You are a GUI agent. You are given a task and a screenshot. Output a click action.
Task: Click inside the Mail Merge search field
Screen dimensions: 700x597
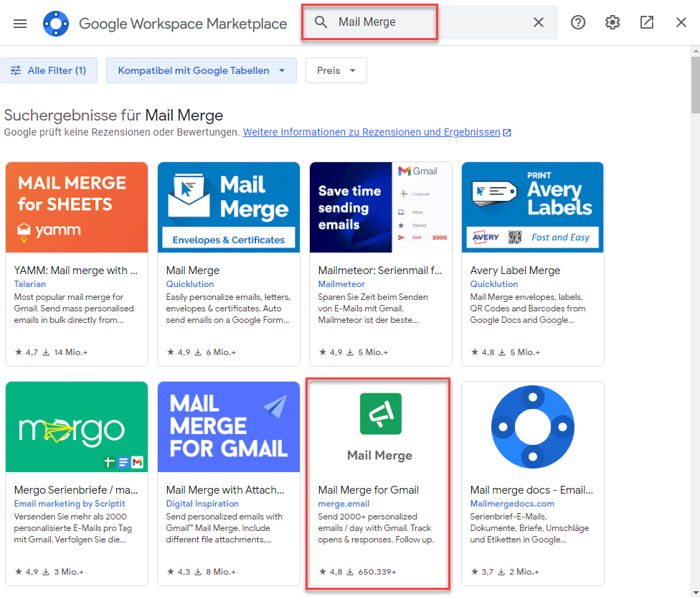pyautogui.click(x=429, y=22)
